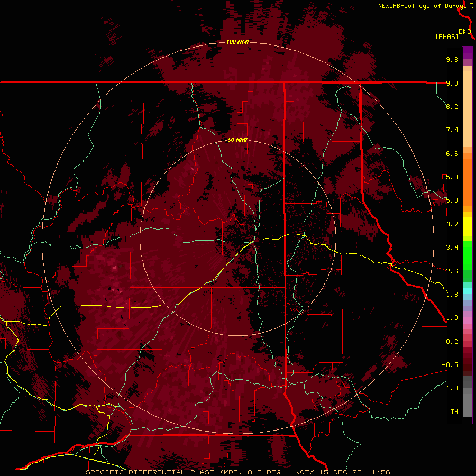Click the 1.8 value on color scale
Viewport: 476px width, 476px height.
[452, 295]
